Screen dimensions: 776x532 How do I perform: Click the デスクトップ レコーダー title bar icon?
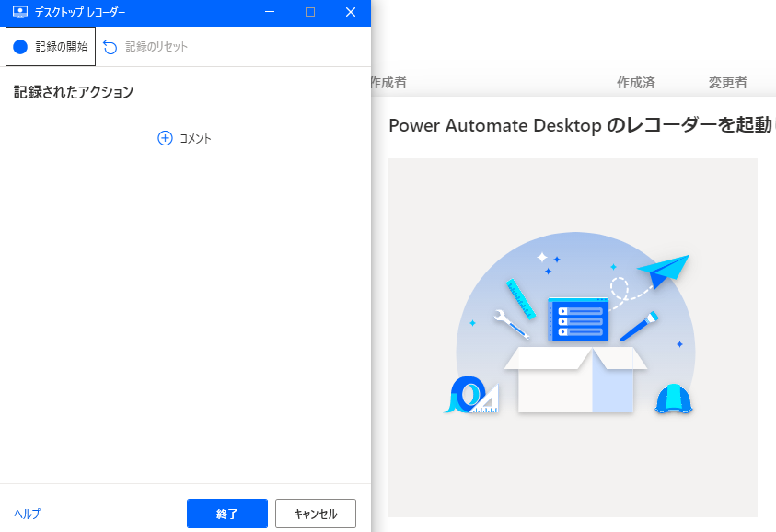click(x=20, y=12)
